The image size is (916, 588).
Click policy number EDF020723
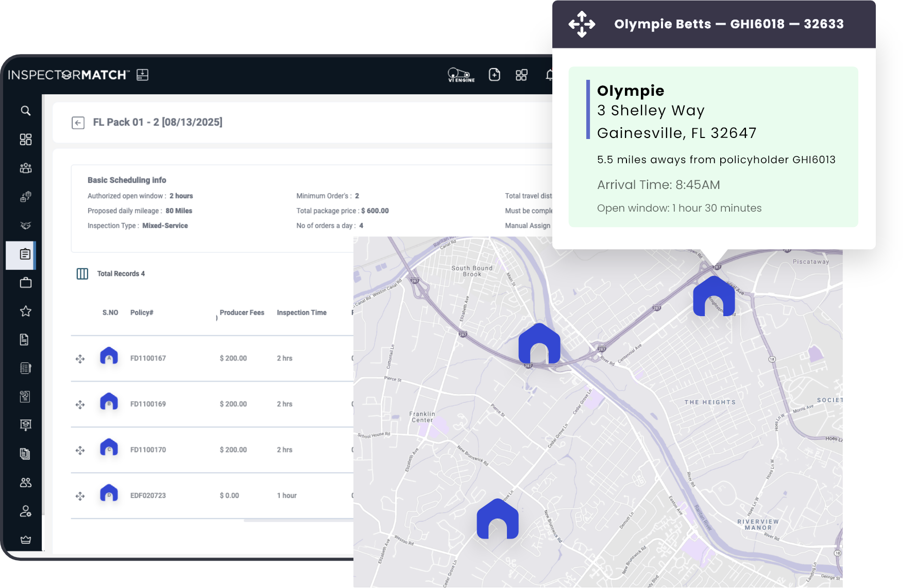(x=148, y=496)
